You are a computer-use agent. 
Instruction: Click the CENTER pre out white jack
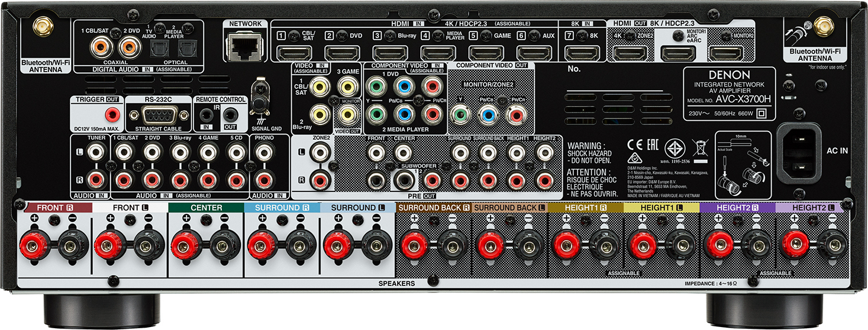click(x=403, y=152)
